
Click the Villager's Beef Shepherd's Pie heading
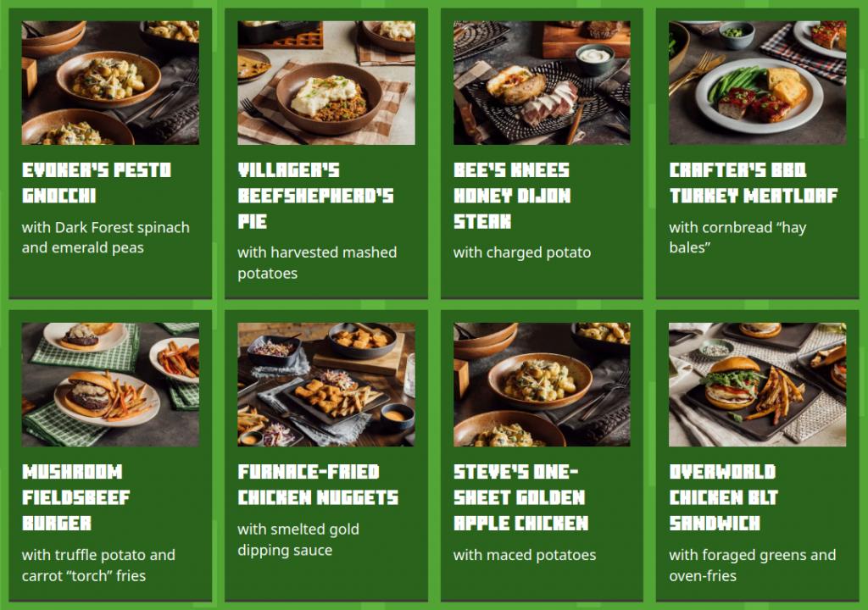315,196
